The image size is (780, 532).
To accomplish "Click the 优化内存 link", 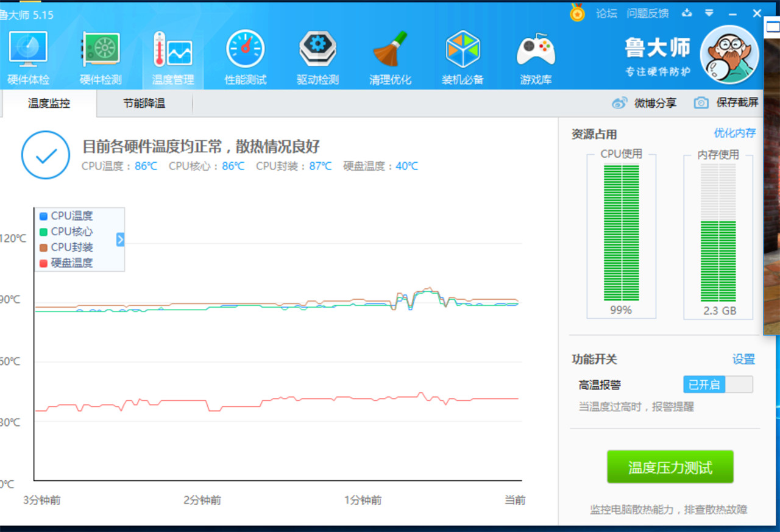I will tap(735, 133).
